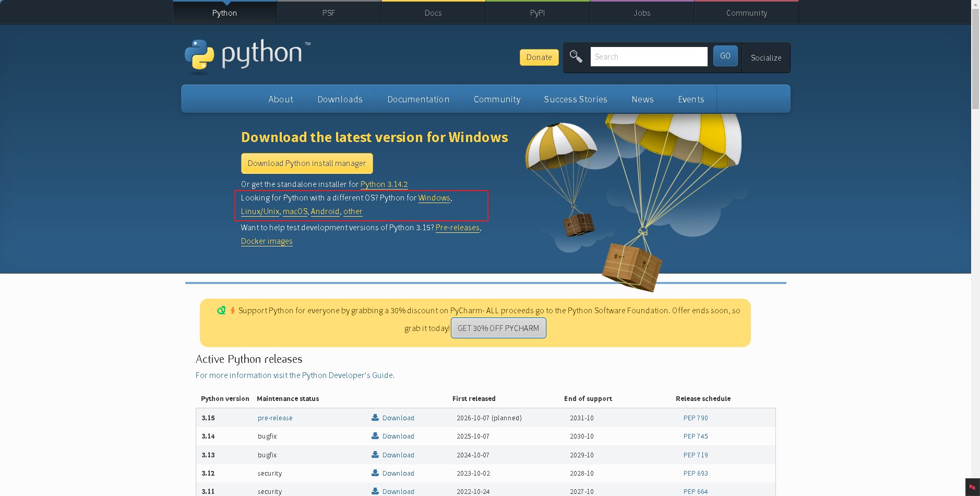Click inside the Search input field
This screenshot has width=980, height=496.
pos(648,56)
